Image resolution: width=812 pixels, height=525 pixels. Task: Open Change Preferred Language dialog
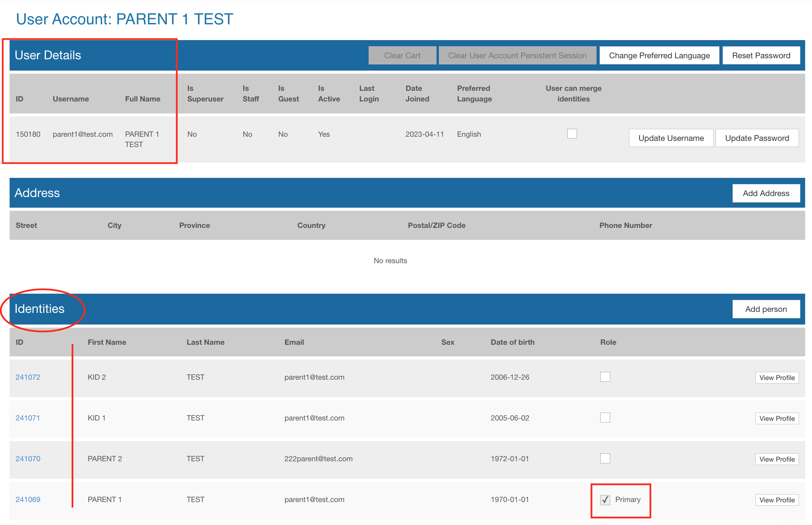[x=659, y=56]
